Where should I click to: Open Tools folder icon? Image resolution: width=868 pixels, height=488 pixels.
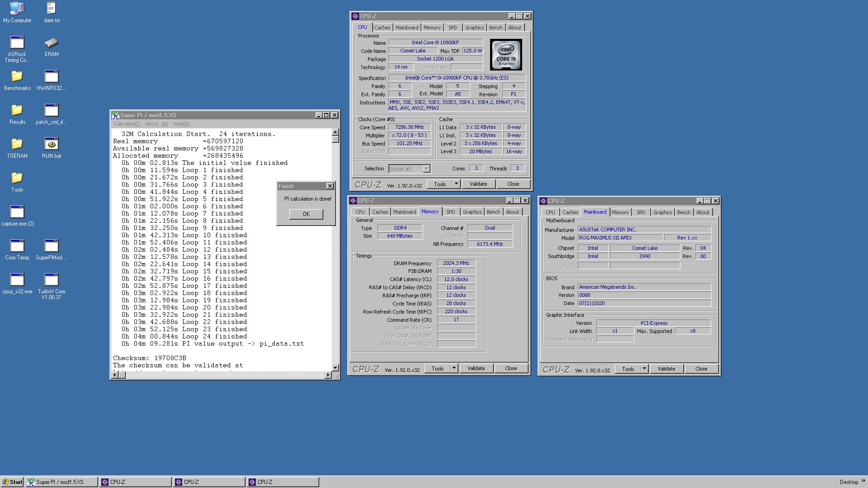(x=17, y=182)
